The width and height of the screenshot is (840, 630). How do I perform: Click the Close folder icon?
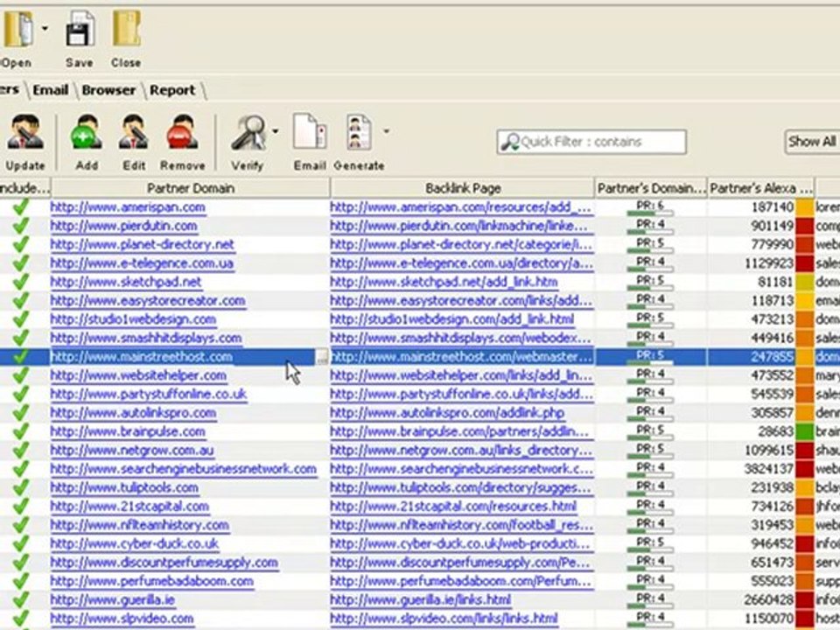[126, 30]
